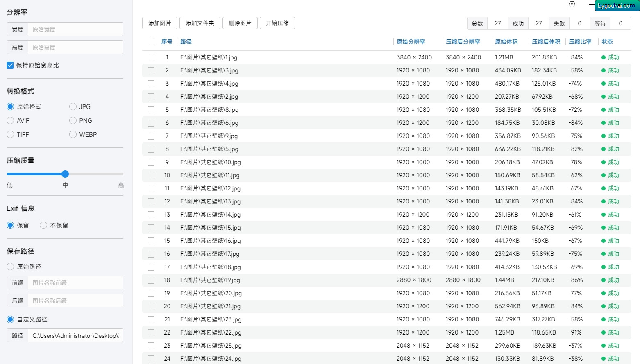
Task: Select 原始格式 radio option
Action: tap(10, 106)
